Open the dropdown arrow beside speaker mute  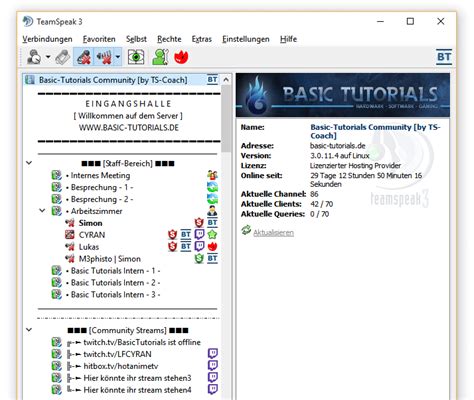[x=118, y=57]
